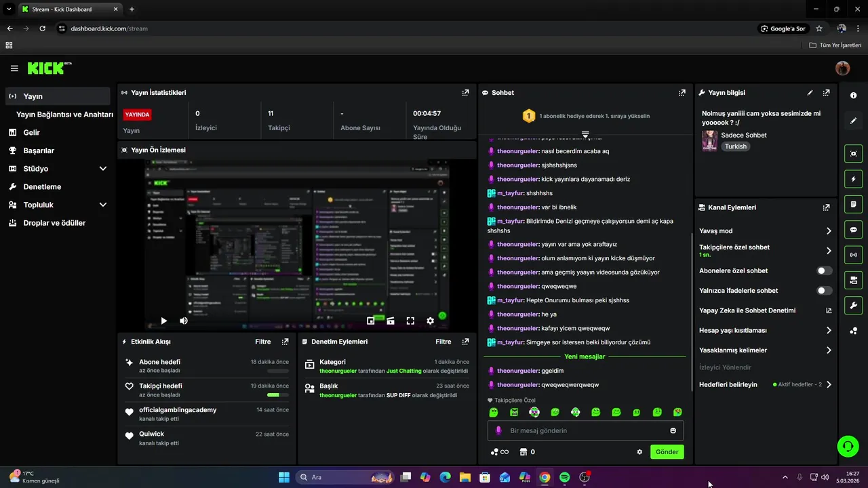Image resolution: width=868 pixels, height=488 pixels.
Task: Toggle the stream preview panel sidebar icon
Action: tap(853, 154)
